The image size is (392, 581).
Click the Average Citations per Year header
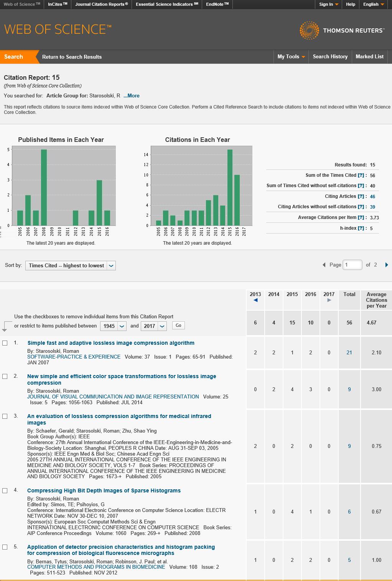click(376, 300)
